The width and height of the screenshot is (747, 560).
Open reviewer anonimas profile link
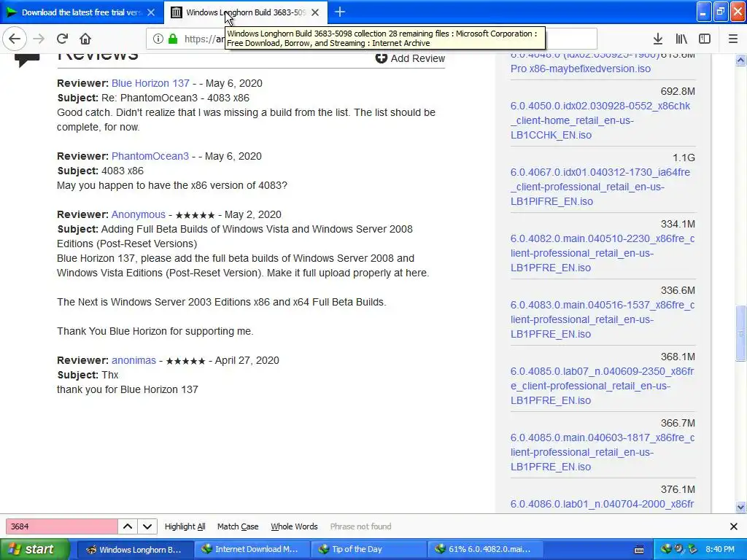[x=134, y=360]
